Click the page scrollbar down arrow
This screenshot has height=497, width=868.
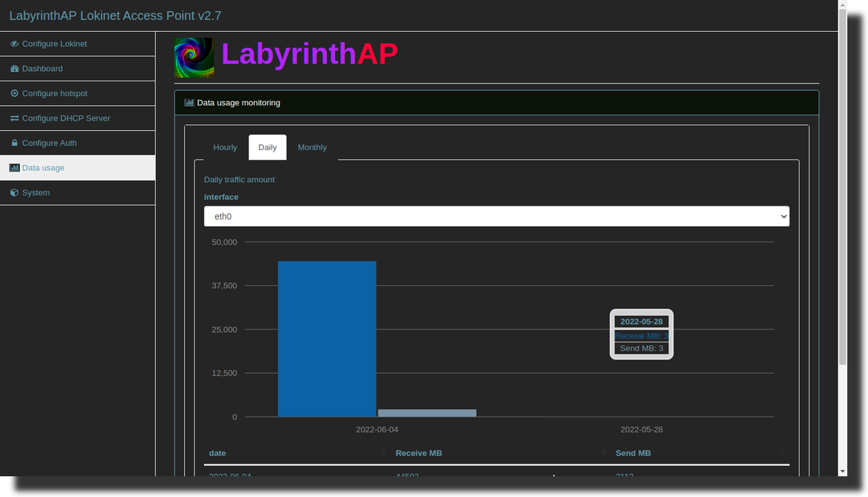click(843, 472)
